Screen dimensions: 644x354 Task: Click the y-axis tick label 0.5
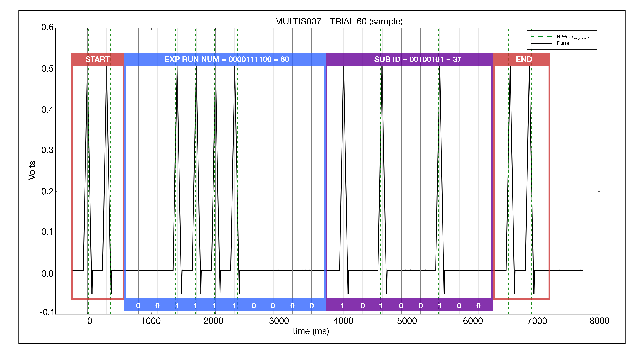pyautogui.click(x=48, y=69)
